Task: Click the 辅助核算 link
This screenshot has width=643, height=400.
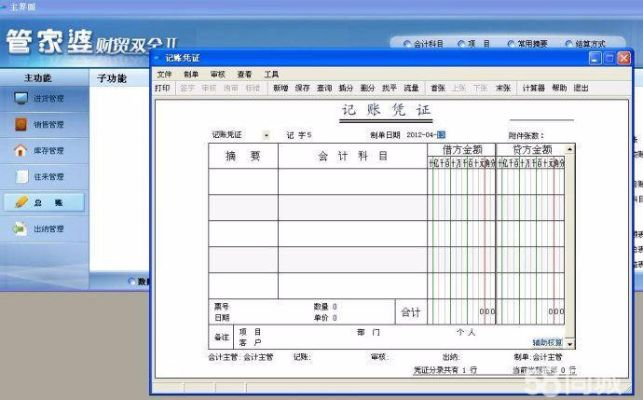Action: click(x=547, y=343)
